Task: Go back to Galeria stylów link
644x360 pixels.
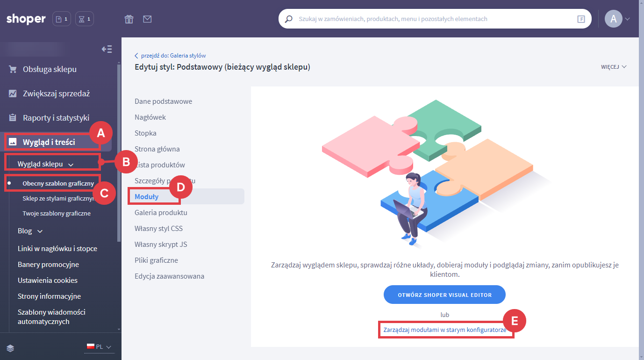Action: pos(170,55)
